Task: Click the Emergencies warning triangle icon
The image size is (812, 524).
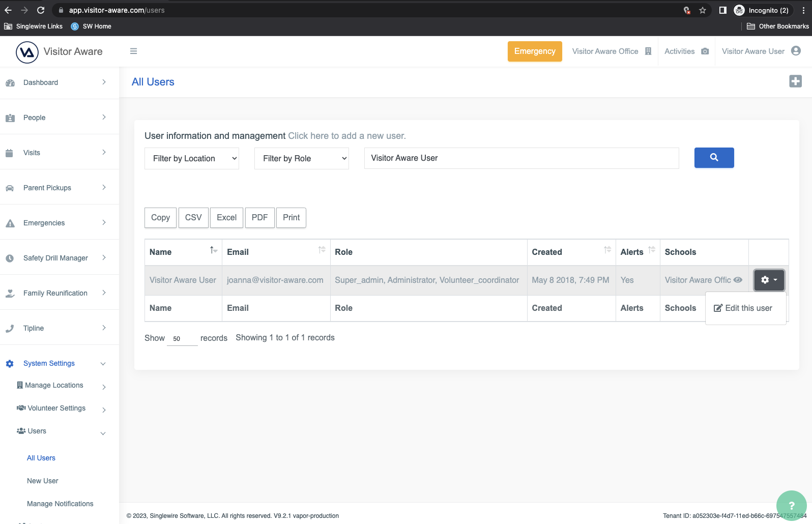Action: (x=10, y=223)
